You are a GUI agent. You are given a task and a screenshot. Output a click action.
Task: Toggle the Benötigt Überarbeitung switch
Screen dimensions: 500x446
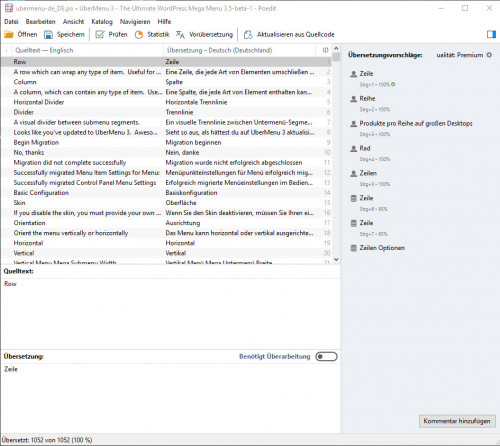pyautogui.click(x=326, y=356)
